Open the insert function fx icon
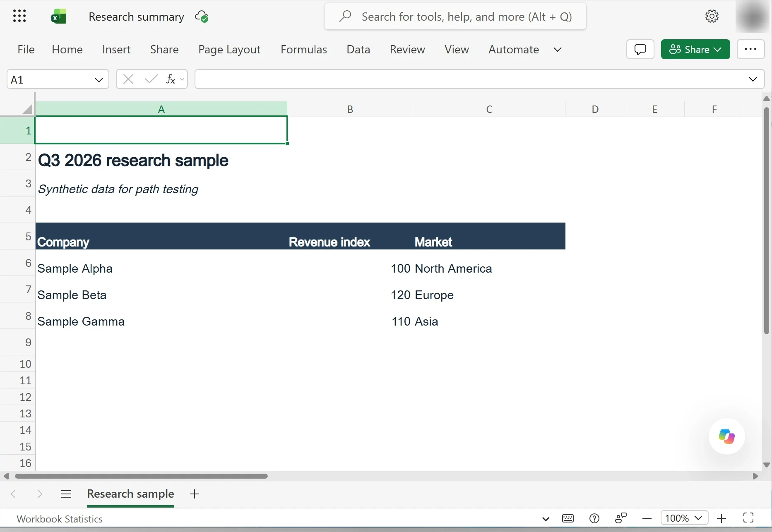Image resolution: width=772 pixels, height=532 pixels. click(x=170, y=79)
